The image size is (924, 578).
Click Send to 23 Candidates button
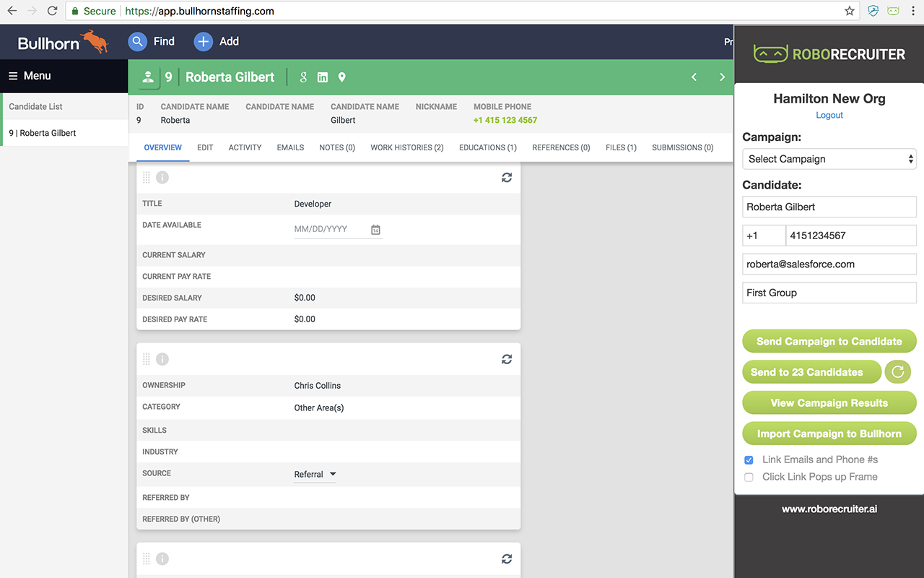coord(811,372)
